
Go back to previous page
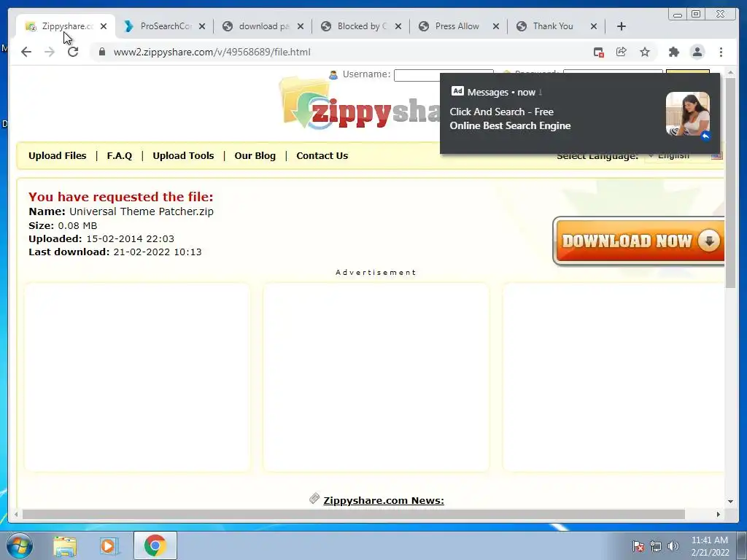click(x=26, y=52)
